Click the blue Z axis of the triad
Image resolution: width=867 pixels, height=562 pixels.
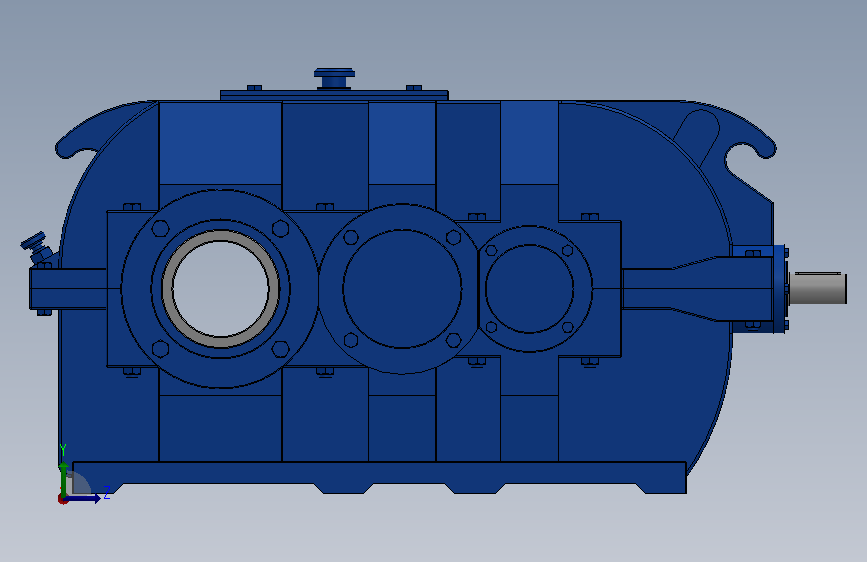tap(83, 498)
